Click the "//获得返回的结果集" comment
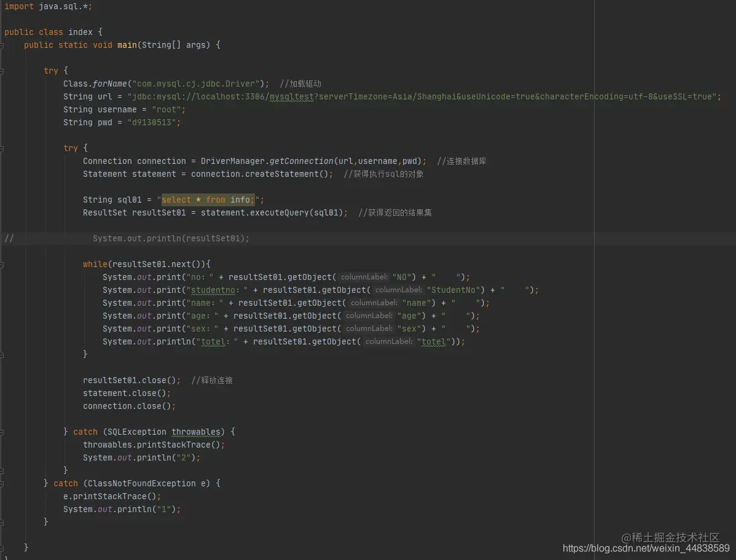The image size is (736, 560). coord(395,213)
